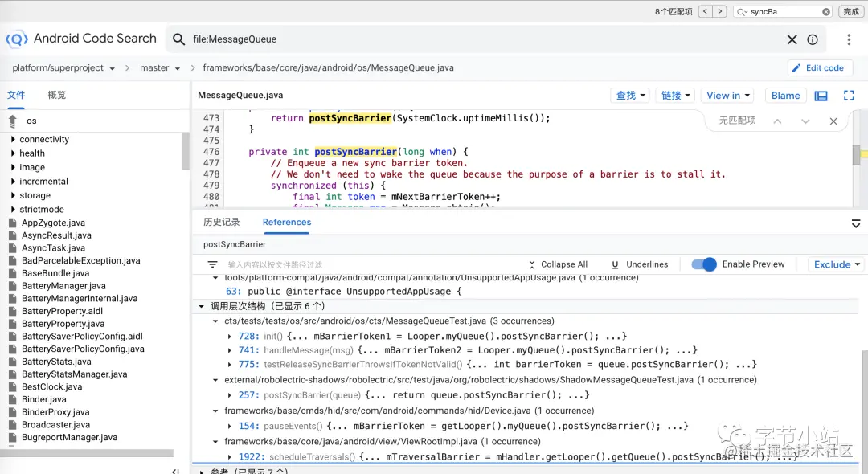Click the pencil Edit code button
Image resolution: width=868 pixels, height=474 pixels.
[820, 68]
